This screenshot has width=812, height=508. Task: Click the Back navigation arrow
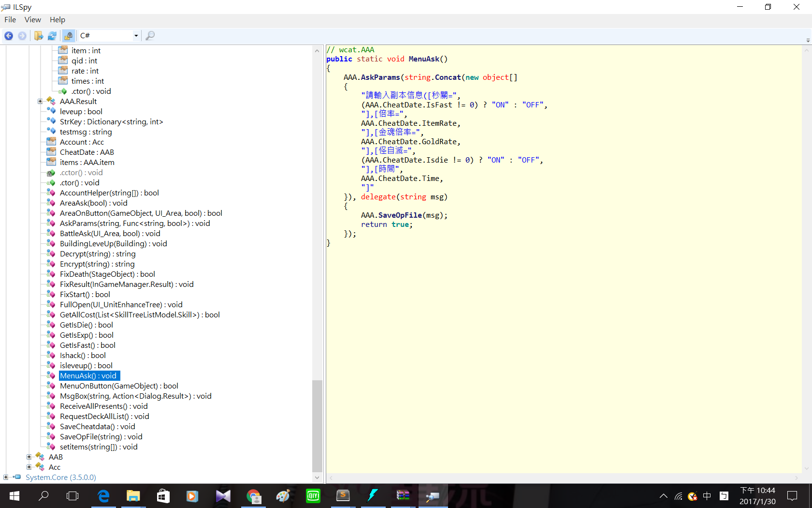click(9, 36)
